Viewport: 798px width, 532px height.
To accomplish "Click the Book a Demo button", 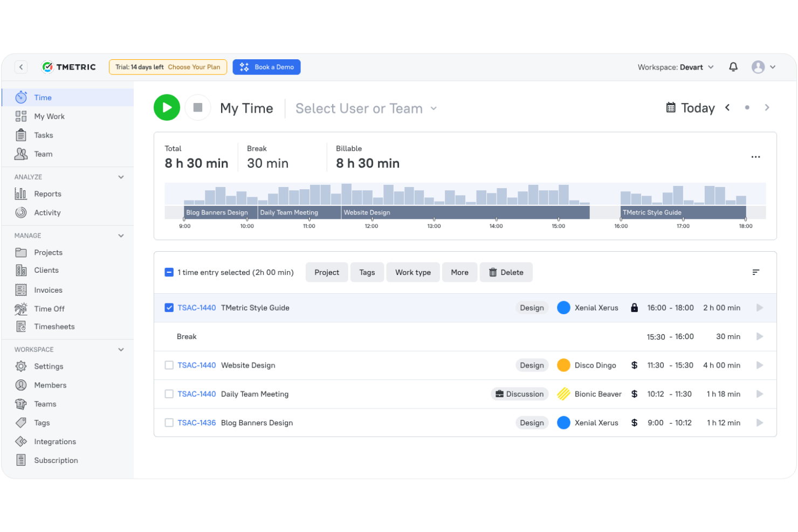I will pyautogui.click(x=266, y=67).
